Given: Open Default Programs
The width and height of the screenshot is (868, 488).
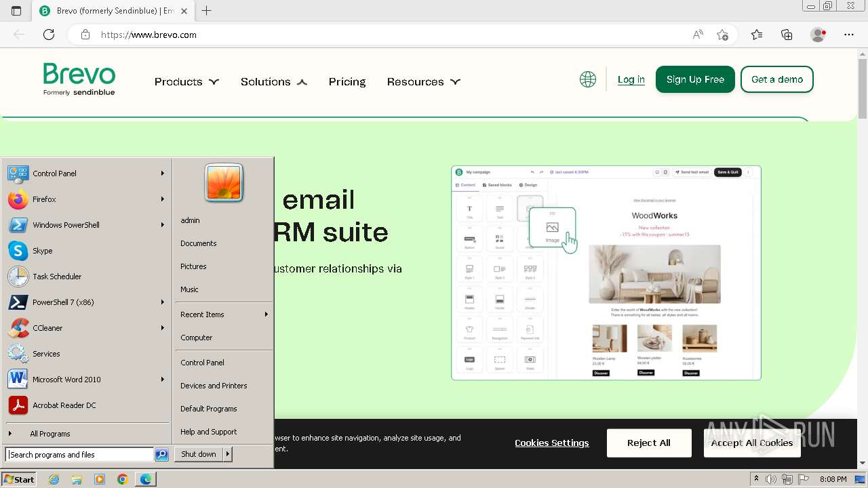Looking at the screenshot, I should tap(224, 409).
